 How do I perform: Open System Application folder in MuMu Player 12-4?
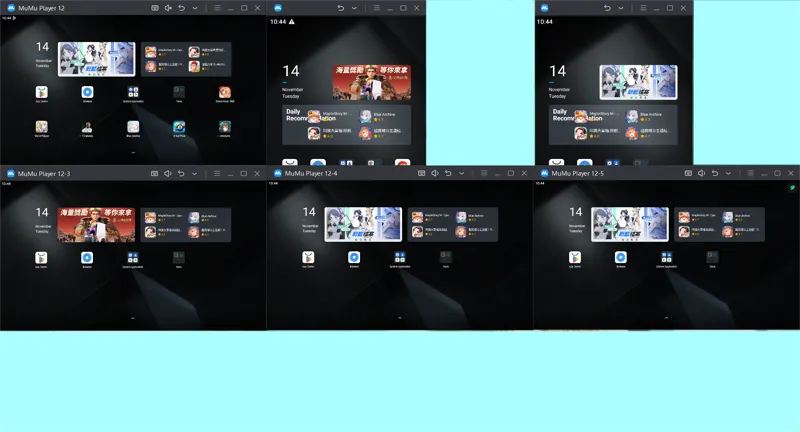pos(400,258)
